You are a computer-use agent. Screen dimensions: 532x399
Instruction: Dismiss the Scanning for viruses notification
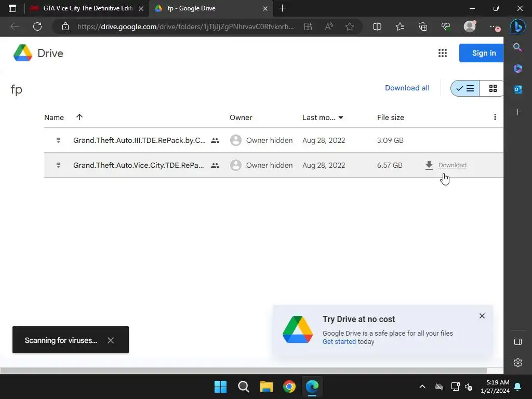[111, 340]
